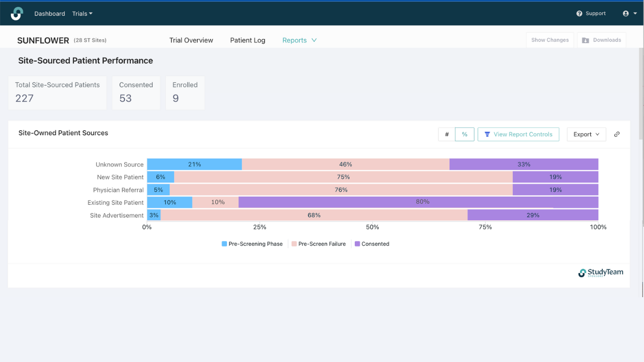Viewport: 644px width, 362px height.
Task: Click the filter icon in View Report Controls
Action: click(487, 134)
